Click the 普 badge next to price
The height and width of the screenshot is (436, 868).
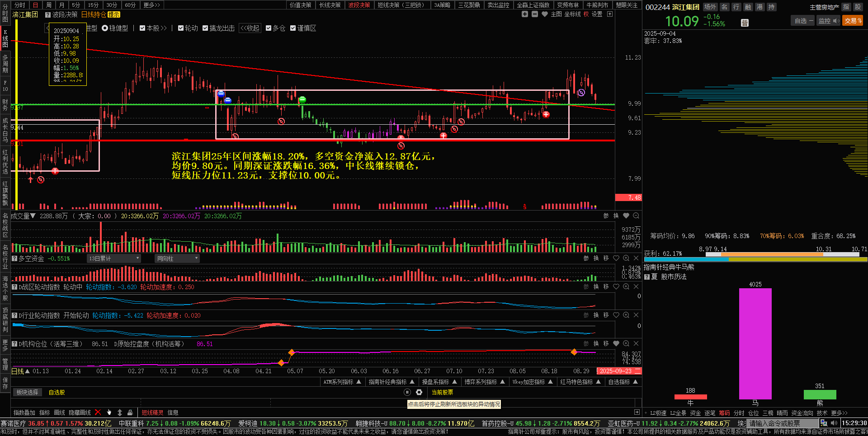click(x=745, y=23)
